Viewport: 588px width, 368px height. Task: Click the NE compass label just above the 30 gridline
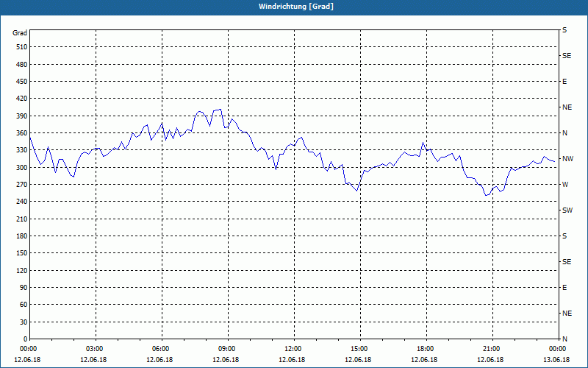coord(567,314)
